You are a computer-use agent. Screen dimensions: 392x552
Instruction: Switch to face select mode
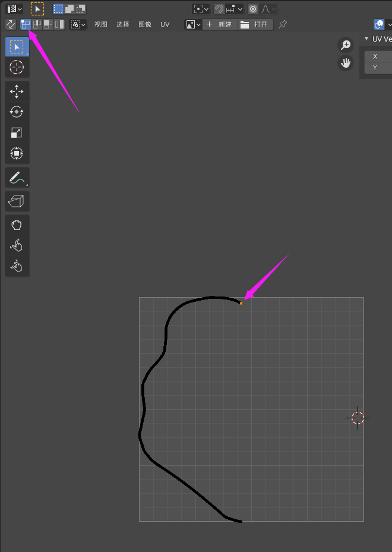click(x=48, y=24)
